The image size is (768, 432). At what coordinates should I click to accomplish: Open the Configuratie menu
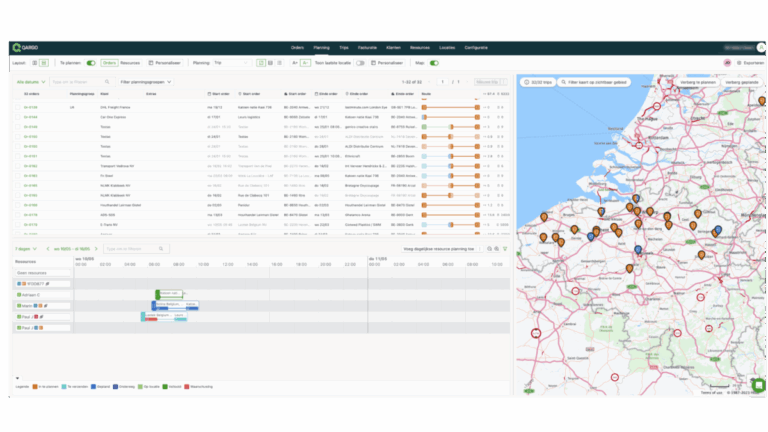tap(476, 48)
